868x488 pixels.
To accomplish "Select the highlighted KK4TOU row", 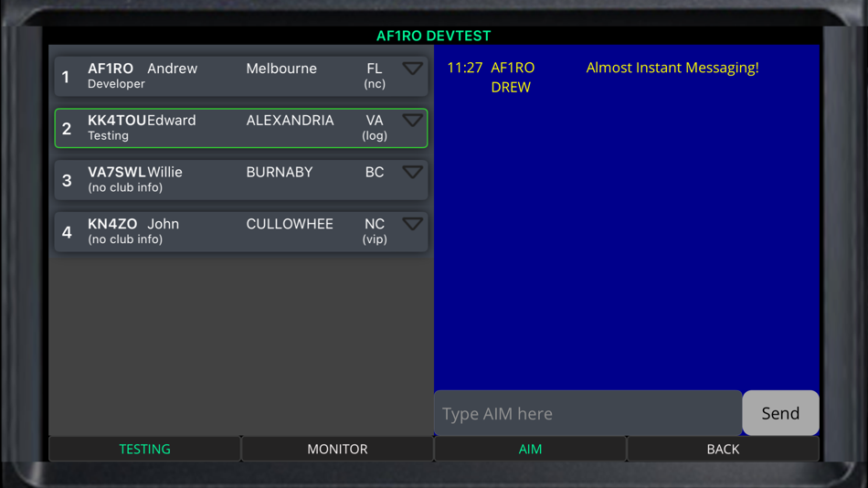I will [241, 128].
